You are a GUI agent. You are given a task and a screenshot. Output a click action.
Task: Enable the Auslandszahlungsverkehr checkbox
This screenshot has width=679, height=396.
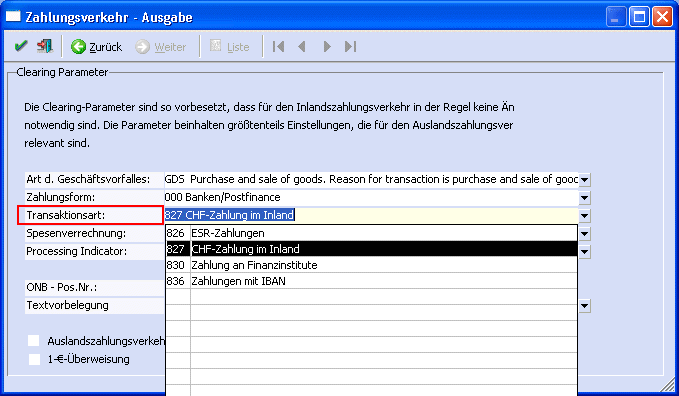point(34,341)
